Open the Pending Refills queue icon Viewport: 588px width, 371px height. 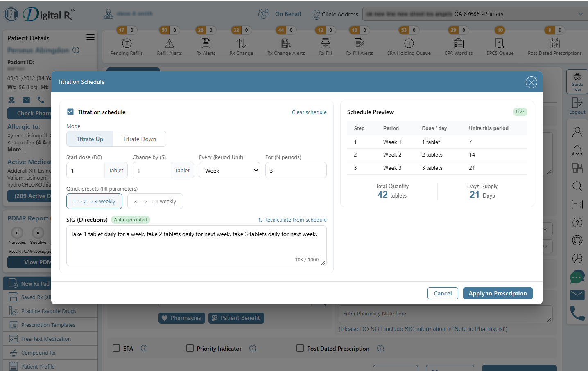point(127,43)
